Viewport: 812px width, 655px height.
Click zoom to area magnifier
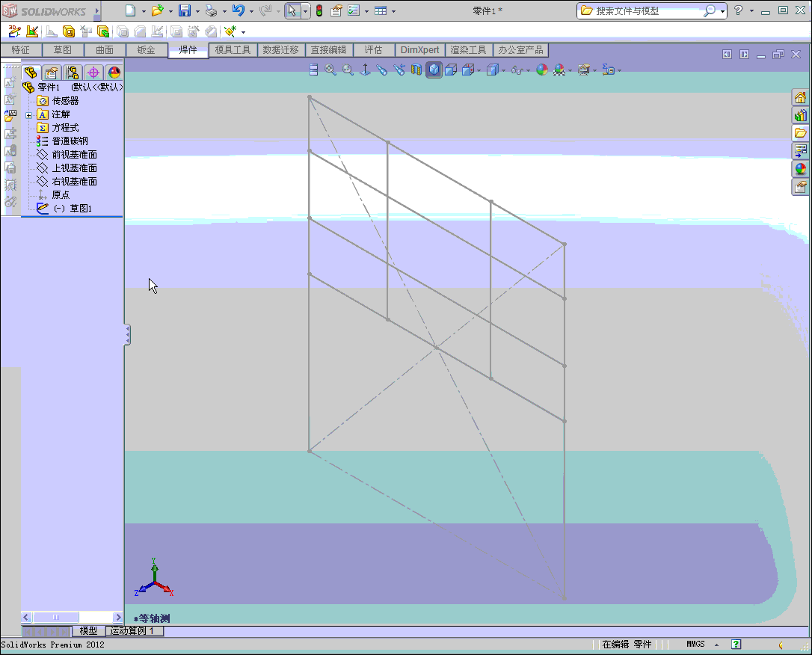[348, 70]
